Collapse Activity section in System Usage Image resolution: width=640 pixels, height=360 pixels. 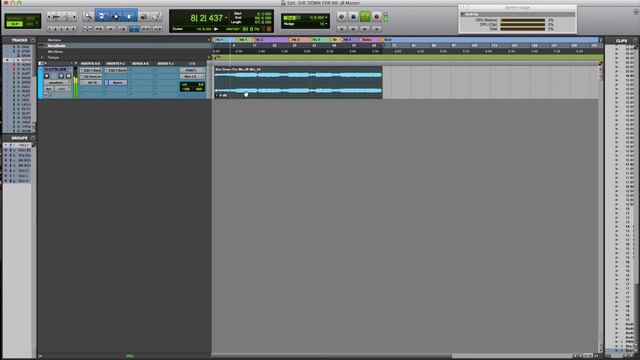[462, 14]
